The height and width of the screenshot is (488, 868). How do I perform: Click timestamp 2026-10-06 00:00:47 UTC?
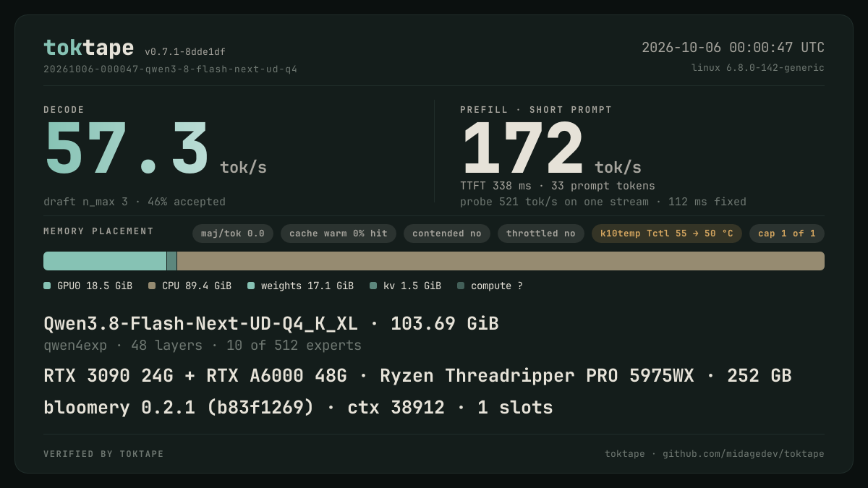(733, 48)
